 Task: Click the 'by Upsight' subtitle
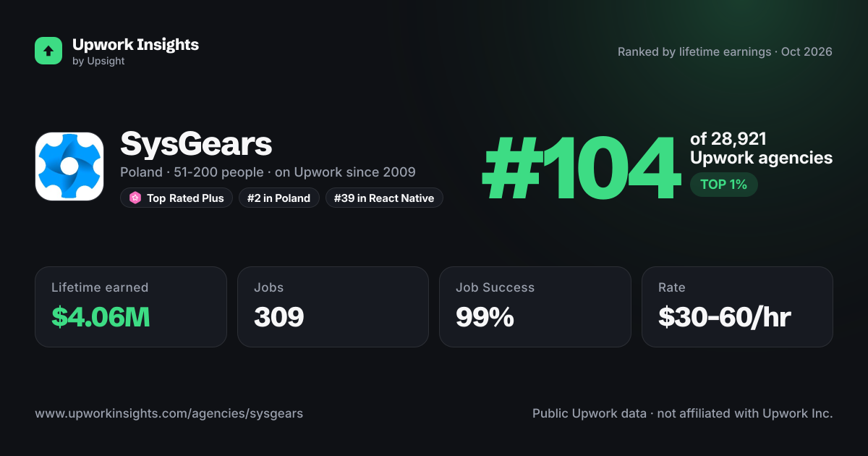click(98, 62)
